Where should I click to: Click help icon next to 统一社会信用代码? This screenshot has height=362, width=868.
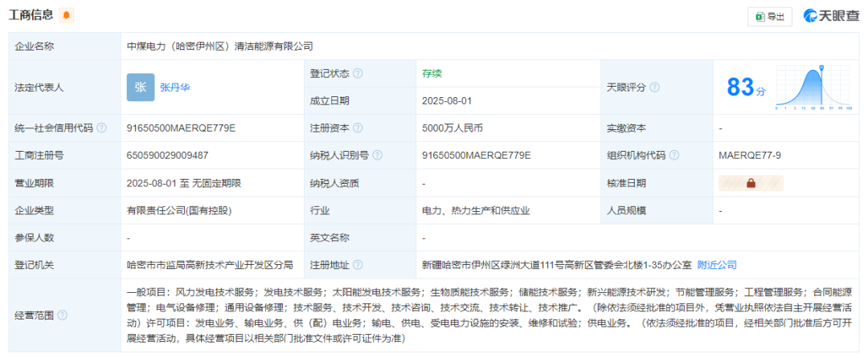pyautogui.click(x=101, y=128)
